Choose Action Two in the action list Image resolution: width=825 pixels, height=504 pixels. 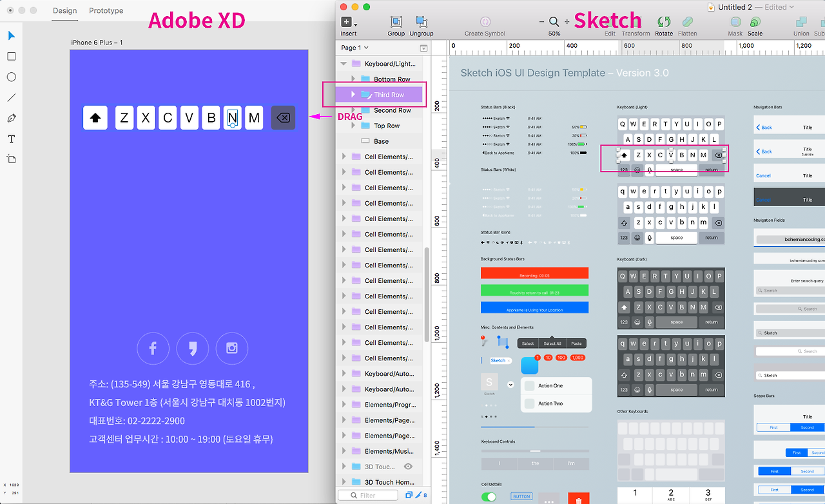click(x=556, y=403)
